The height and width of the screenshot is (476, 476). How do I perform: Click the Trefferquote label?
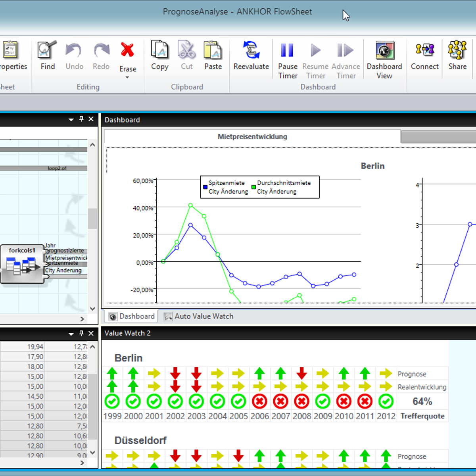click(x=422, y=416)
